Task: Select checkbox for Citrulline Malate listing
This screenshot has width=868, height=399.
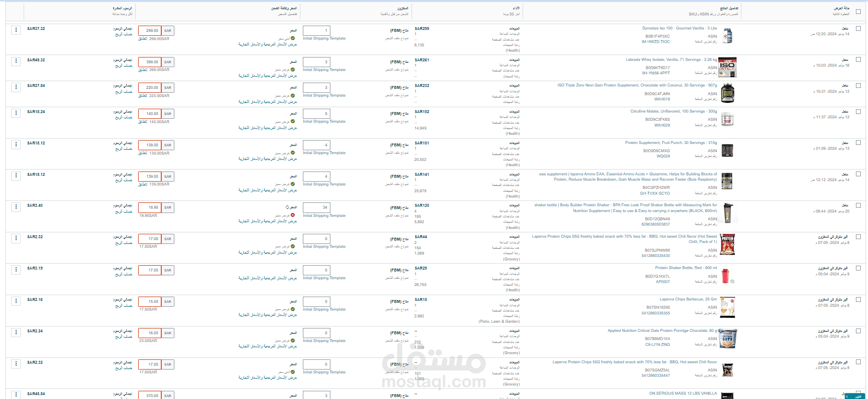Action: (858, 112)
